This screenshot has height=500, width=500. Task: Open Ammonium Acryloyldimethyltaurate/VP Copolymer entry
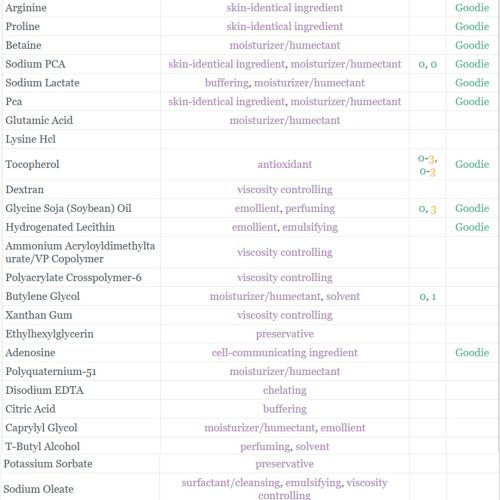click(x=80, y=252)
